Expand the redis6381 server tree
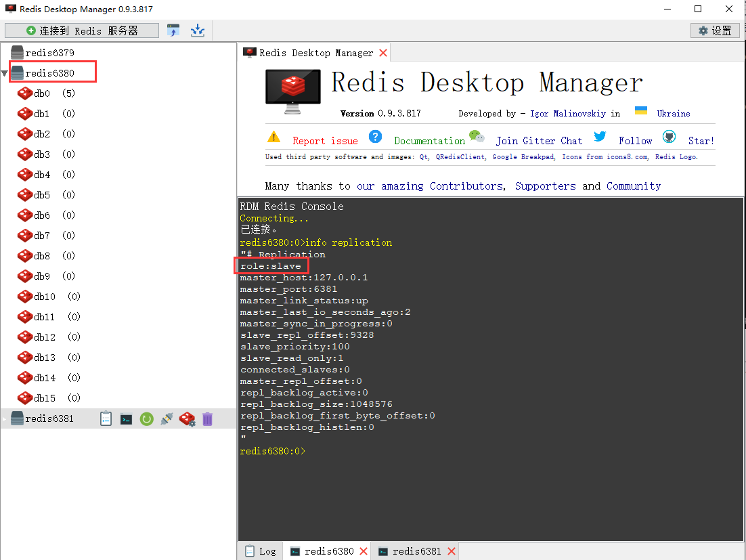This screenshot has width=746, height=560. [4, 418]
